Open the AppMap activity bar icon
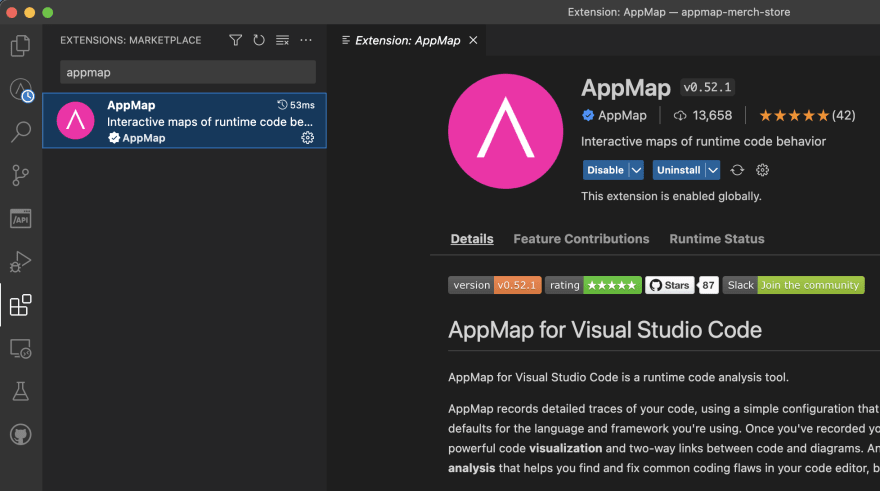 tap(21, 89)
